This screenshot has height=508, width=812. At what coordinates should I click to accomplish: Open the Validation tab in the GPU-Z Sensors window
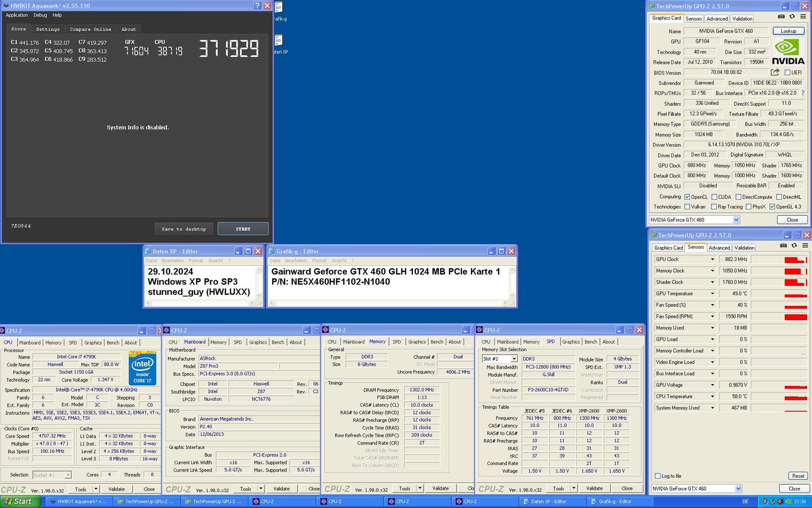coord(744,248)
